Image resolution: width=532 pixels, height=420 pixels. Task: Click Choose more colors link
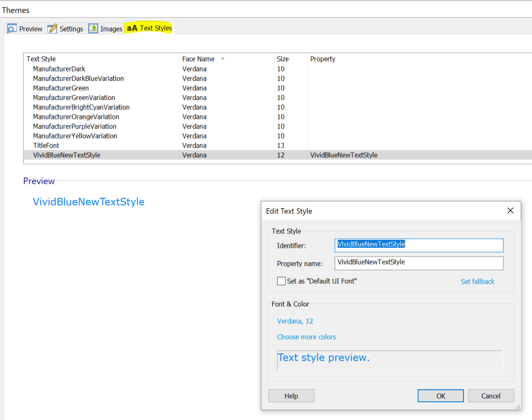306,337
